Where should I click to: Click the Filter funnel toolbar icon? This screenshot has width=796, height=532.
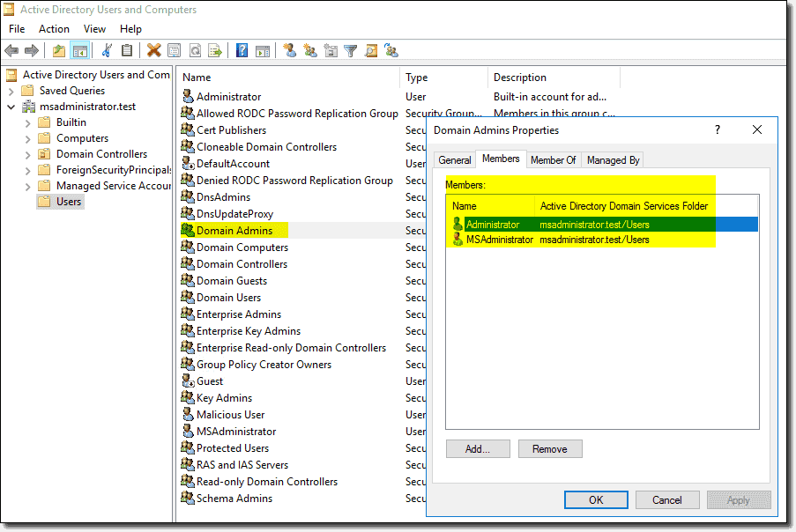coord(350,51)
